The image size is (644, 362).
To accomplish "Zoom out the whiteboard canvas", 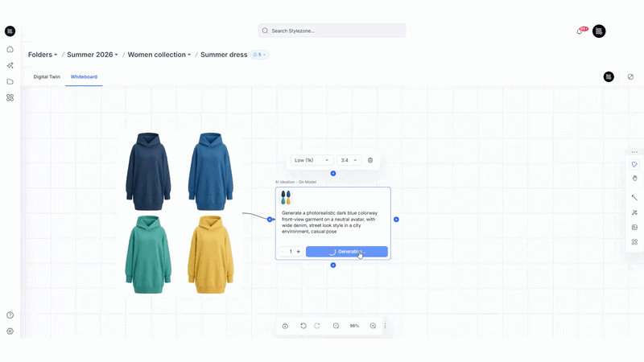I will click(336, 326).
